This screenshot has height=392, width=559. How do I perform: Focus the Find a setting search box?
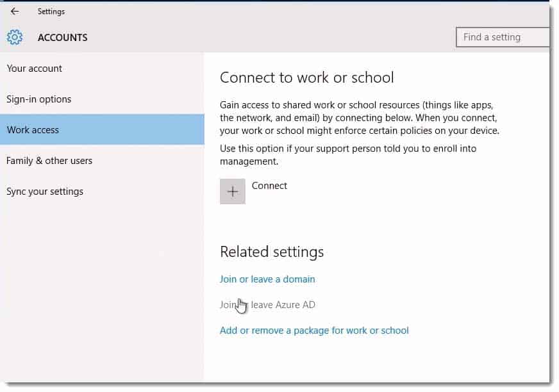tap(503, 37)
